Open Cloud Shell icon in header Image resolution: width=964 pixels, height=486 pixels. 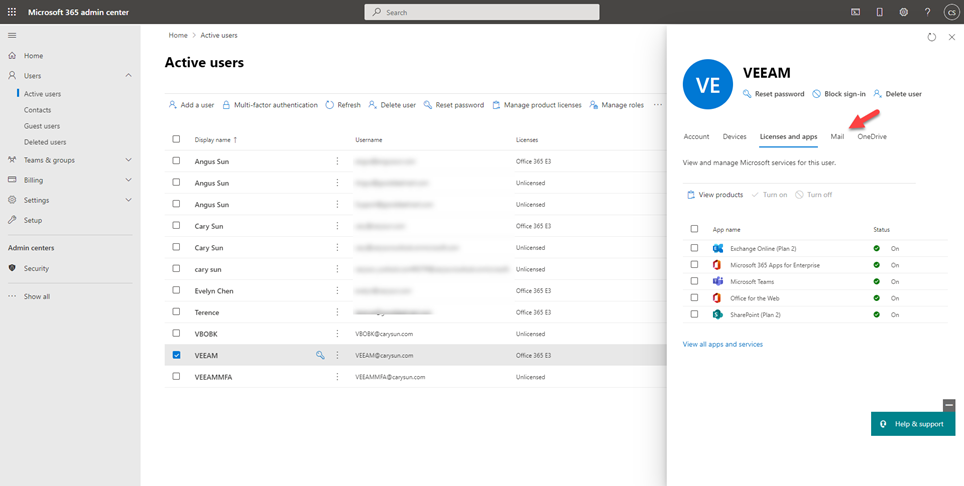855,12
